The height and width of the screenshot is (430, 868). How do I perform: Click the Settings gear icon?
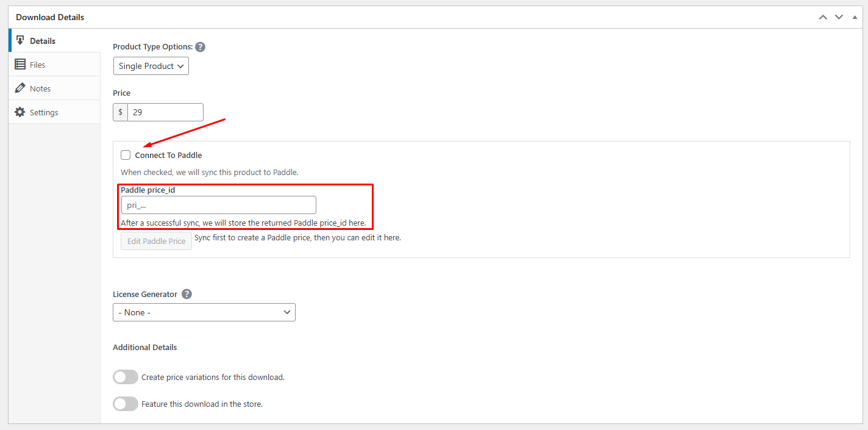20,112
